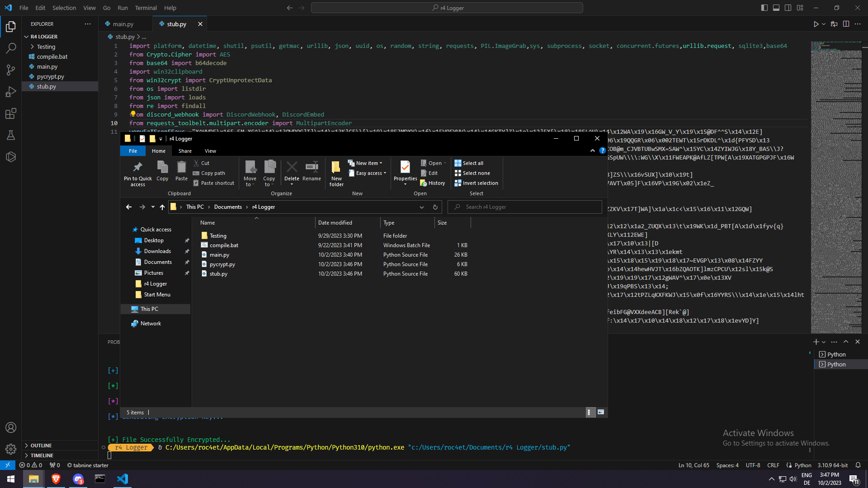
Task: Switch Explorer to details view
Action: 590,412
